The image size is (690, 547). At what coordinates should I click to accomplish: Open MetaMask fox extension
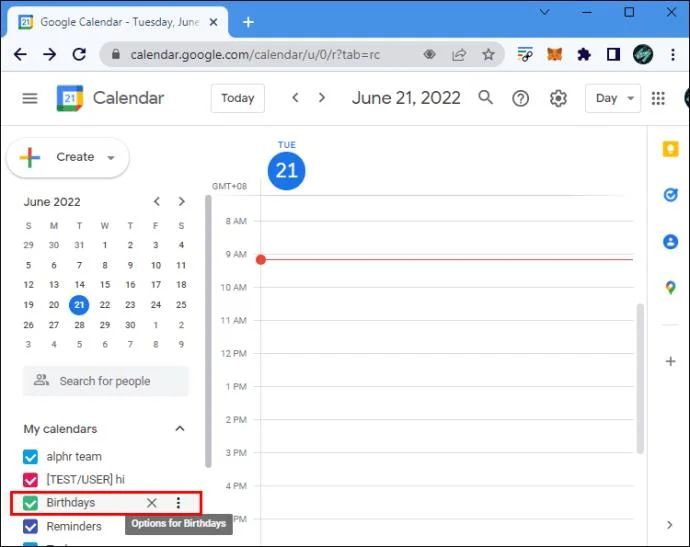(x=554, y=55)
